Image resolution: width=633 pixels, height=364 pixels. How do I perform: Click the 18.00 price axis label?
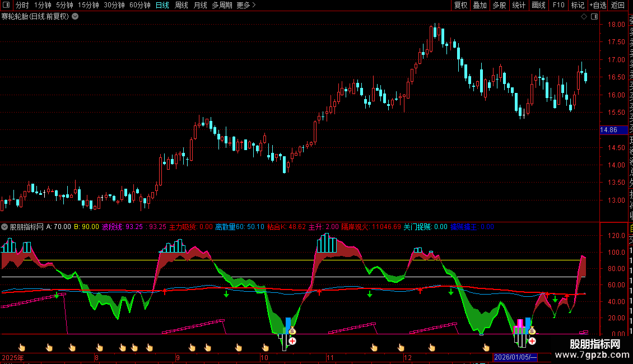tap(616, 24)
